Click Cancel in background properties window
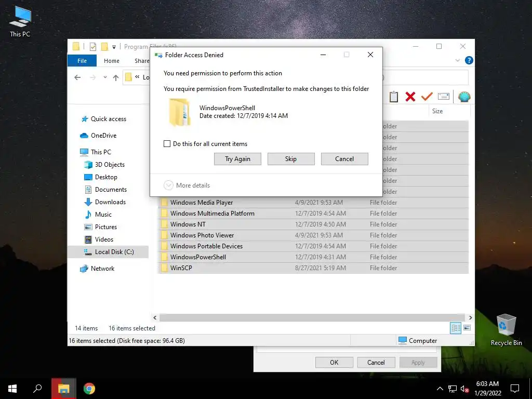Viewport: 532px width, 399px height. [376, 362]
